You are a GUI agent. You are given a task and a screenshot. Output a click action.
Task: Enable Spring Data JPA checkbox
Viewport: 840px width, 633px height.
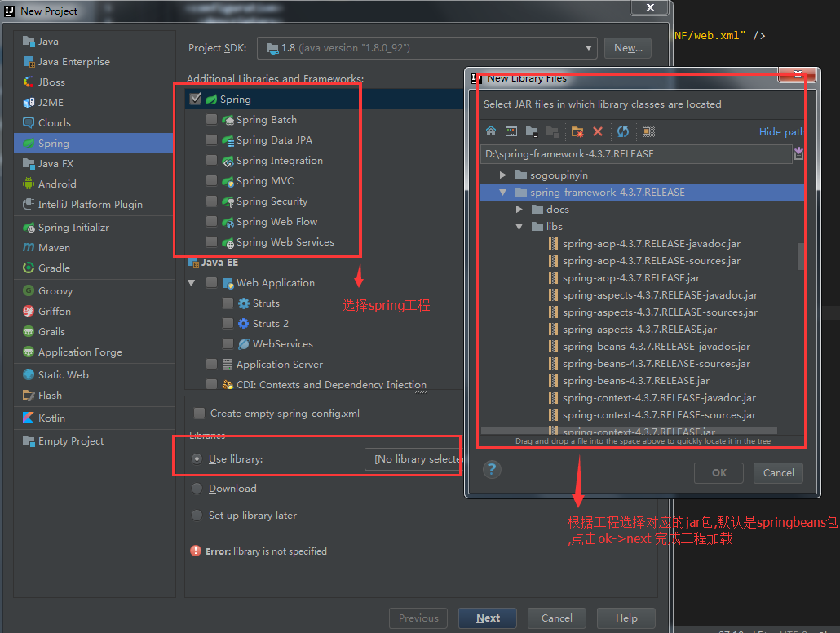[x=211, y=139]
